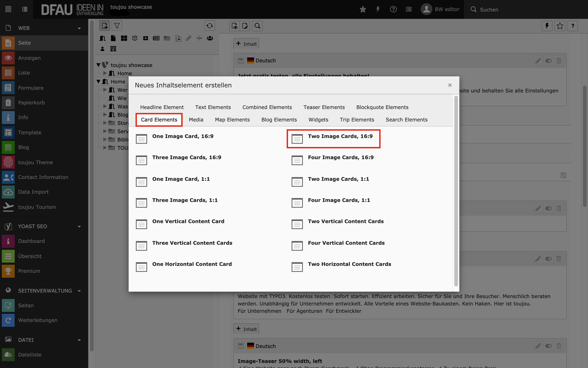Viewport: 588px width, 368px height.
Task: Collapse the DATEI module group
Action: pyautogui.click(x=79, y=340)
